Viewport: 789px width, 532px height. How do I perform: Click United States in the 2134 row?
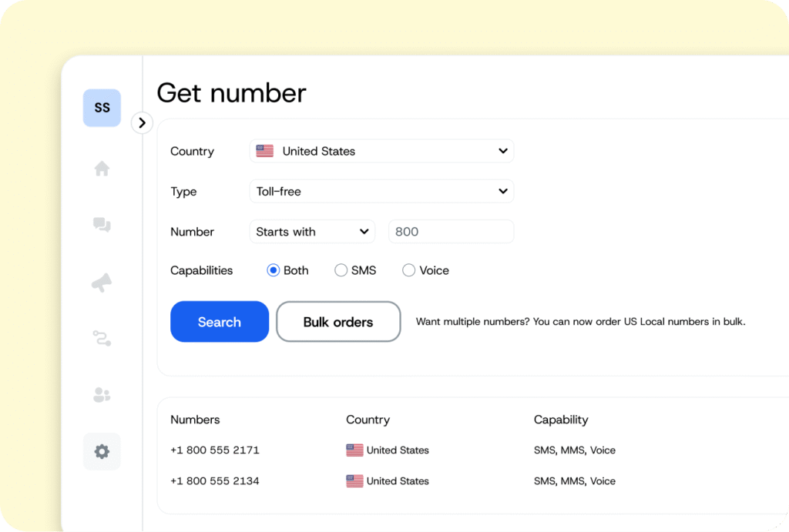click(x=398, y=480)
